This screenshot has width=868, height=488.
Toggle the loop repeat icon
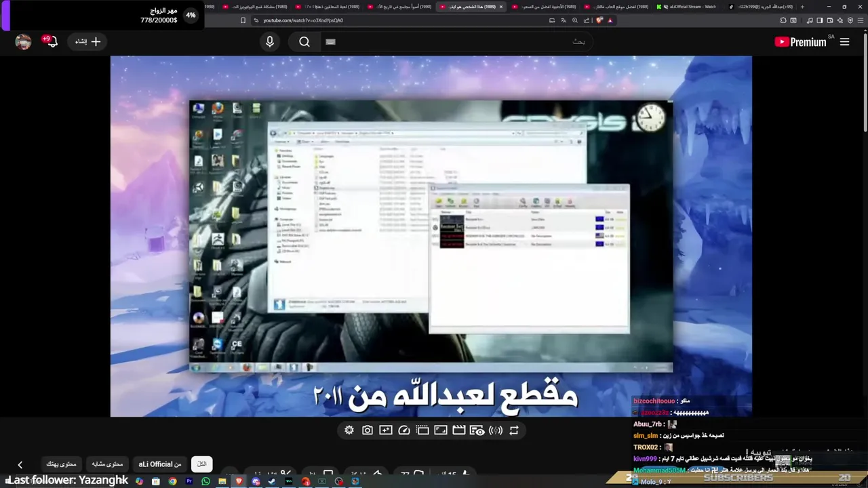(514, 430)
